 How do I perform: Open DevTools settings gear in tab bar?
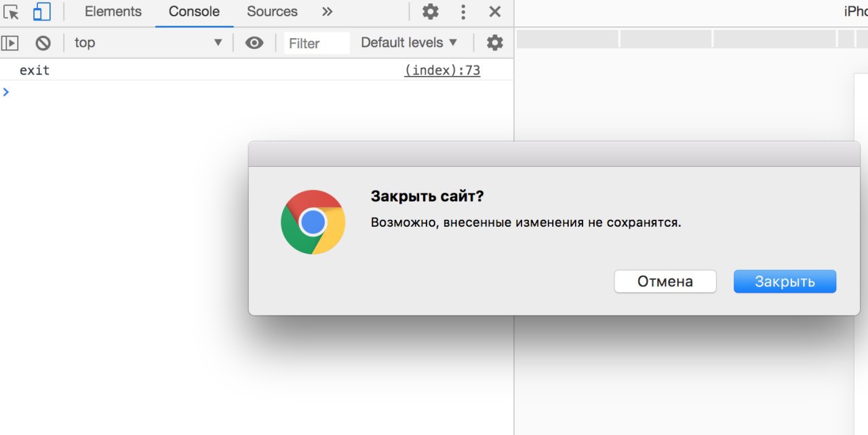(x=431, y=12)
